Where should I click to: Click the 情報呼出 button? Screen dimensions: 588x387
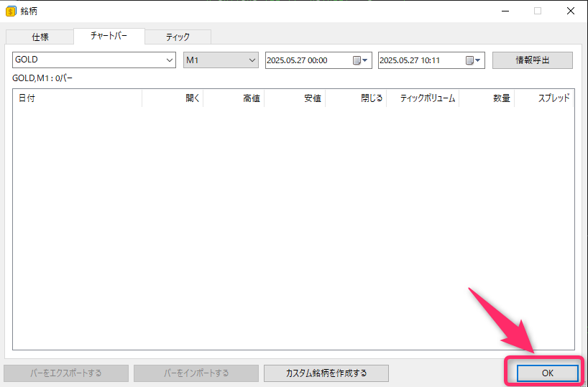pyautogui.click(x=533, y=60)
